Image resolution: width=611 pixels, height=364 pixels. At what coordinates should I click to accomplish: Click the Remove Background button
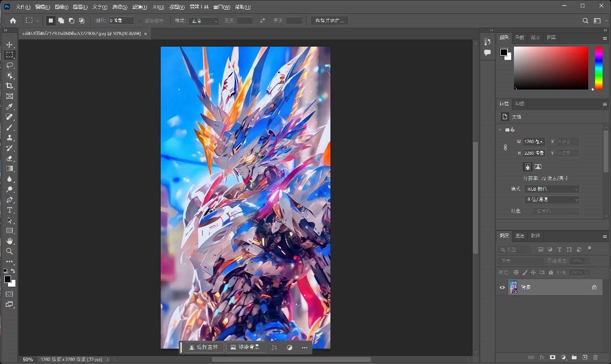click(x=245, y=348)
